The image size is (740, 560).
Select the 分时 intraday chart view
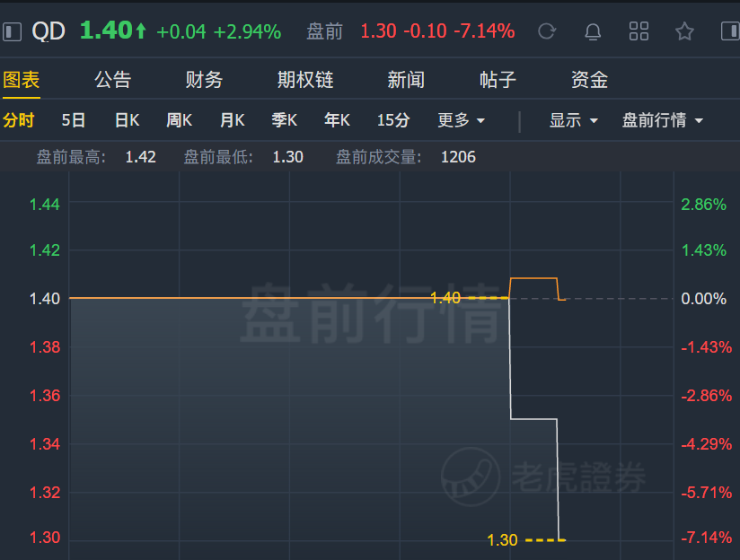coord(19,120)
